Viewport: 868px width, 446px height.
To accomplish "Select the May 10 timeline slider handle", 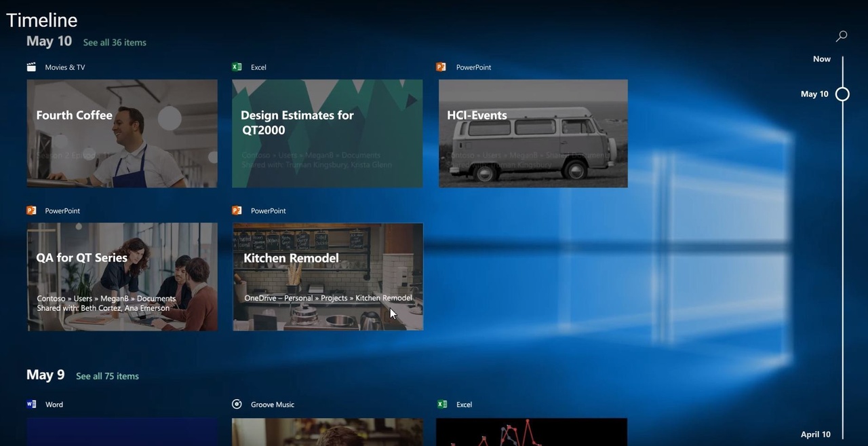I will pyautogui.click(x=842, y=94).
